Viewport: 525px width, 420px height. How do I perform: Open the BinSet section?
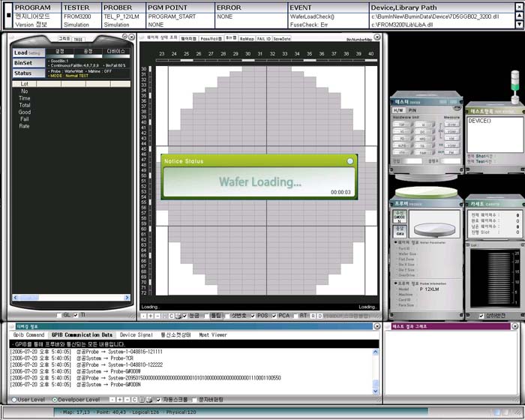tap(28, 63)
